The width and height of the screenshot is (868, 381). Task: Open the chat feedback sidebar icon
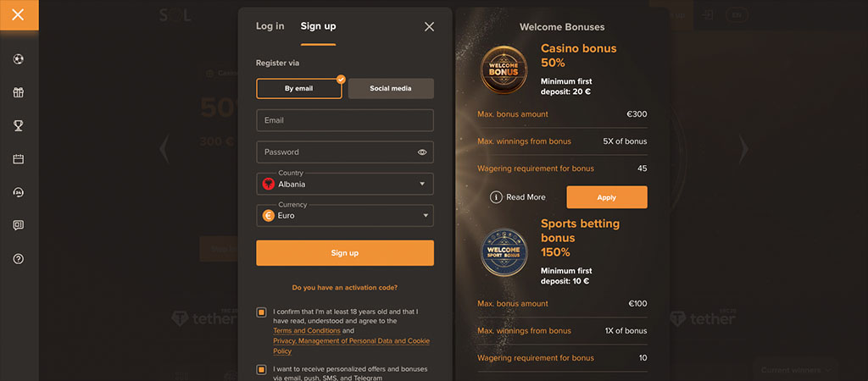[19, 225]
